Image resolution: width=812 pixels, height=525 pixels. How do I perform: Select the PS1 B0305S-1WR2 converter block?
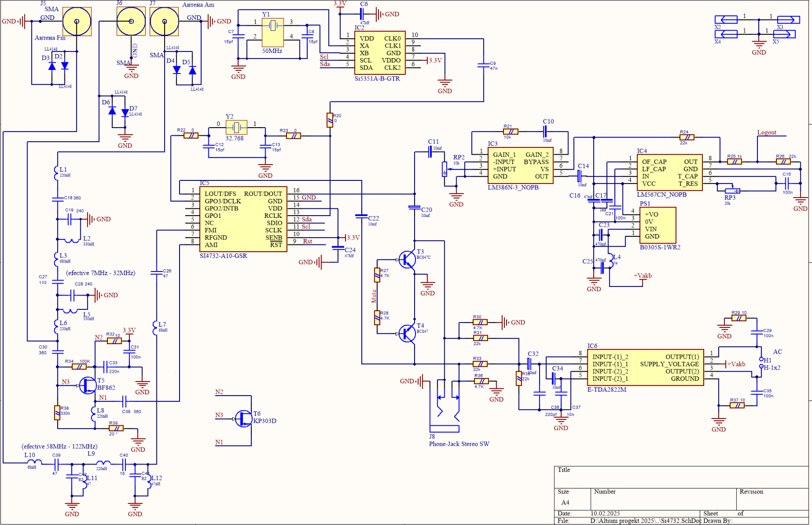pos(658,226)
